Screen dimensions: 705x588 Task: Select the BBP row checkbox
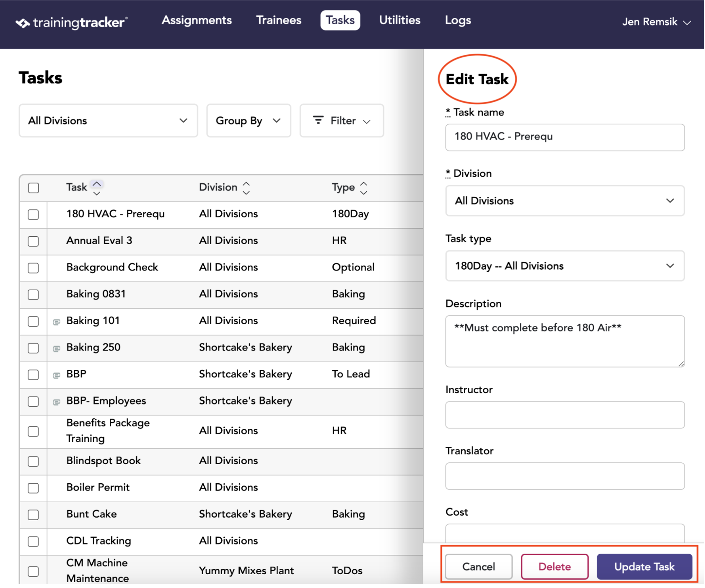click(33, 375)
